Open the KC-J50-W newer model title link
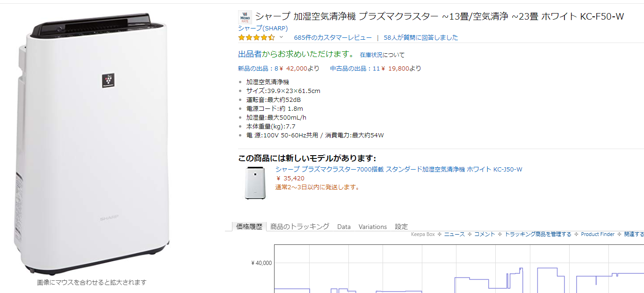 point(398,169)
